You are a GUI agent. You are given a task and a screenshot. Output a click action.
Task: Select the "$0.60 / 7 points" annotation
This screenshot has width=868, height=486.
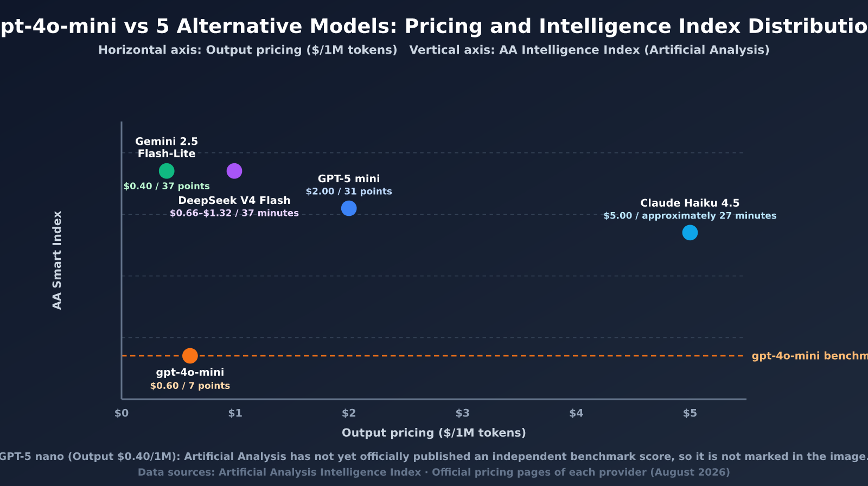[x=190, y=386]
